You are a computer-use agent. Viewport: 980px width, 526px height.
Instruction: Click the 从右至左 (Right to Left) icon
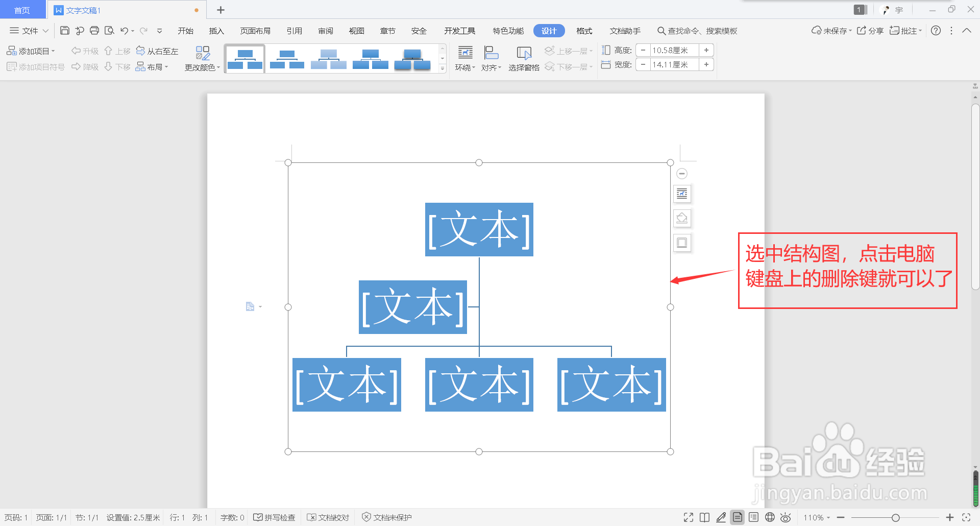point(157,51)
